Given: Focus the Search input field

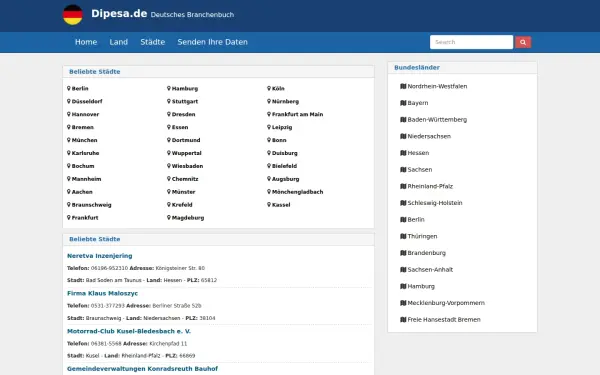Looking at the screenshot, I should [471, 42].
